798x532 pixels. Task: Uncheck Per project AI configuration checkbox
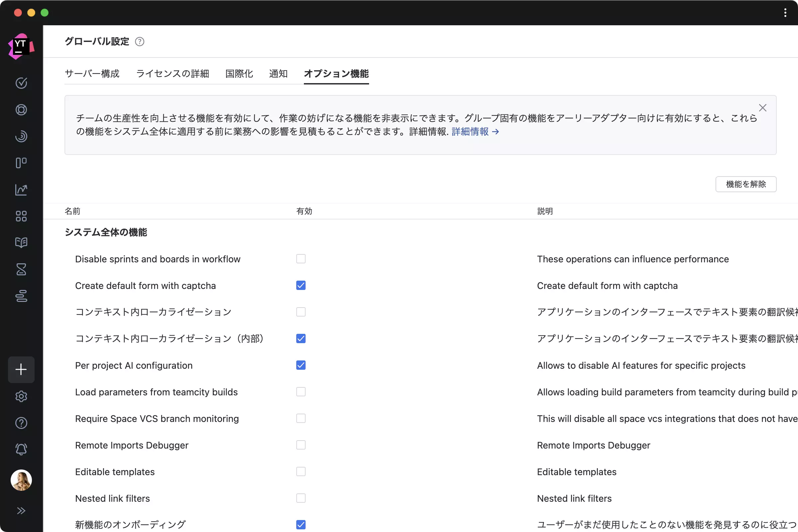[301, 365]
